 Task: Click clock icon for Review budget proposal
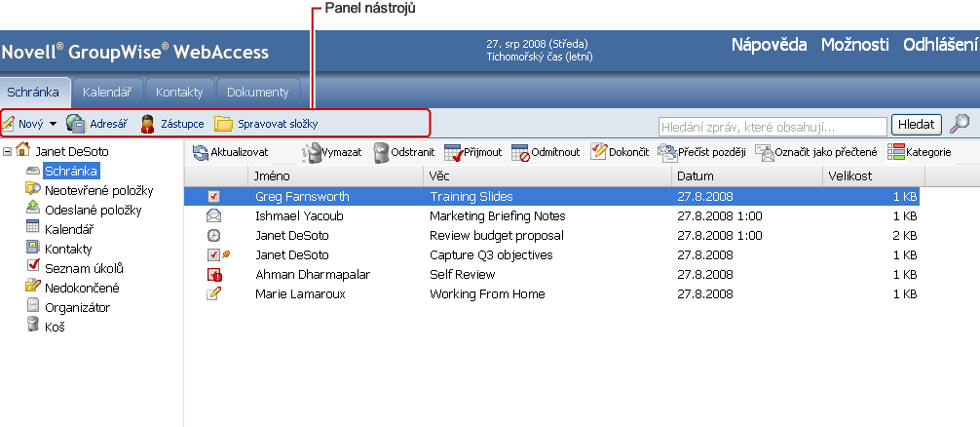tap(213, 236)
